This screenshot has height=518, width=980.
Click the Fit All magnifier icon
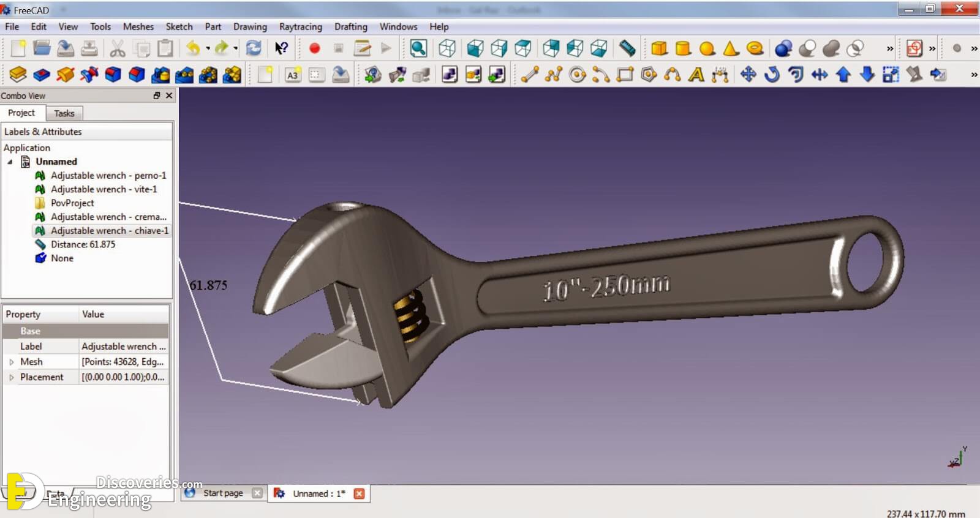[x=419, y=48]
